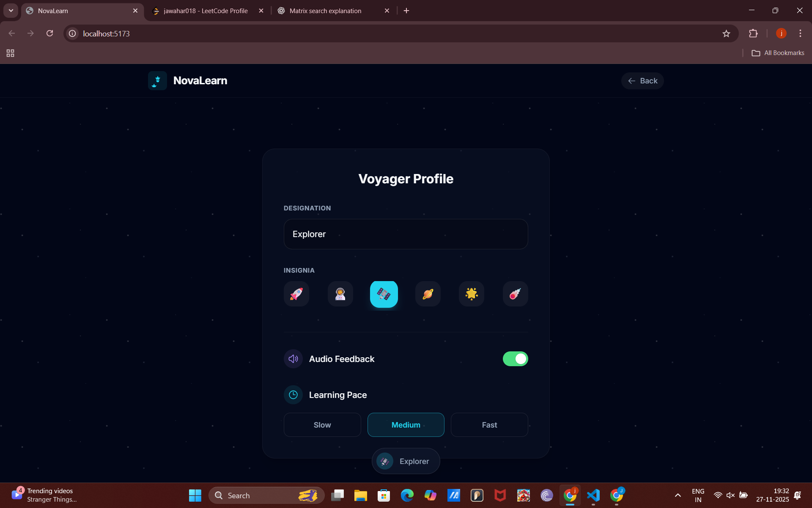
Task: Set learning pace to Fast
Action: pyautogui.click(x=489, y=425)
